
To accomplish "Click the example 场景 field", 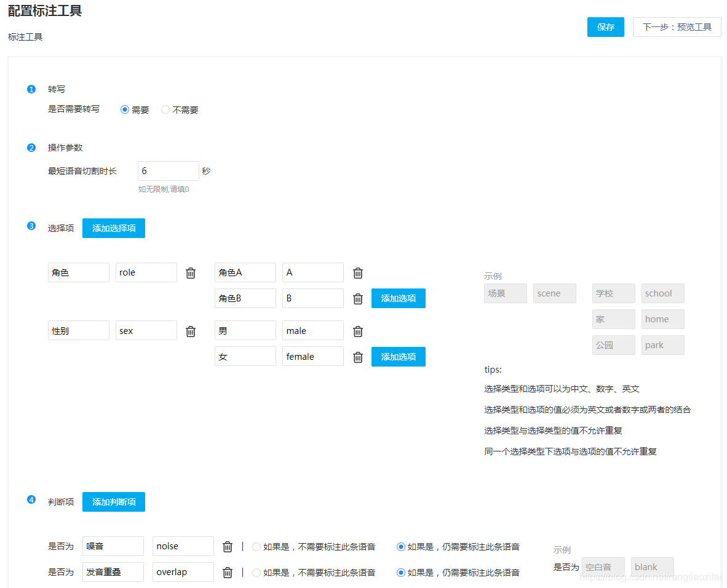I will pyautogui.click(x=506, y=293).
